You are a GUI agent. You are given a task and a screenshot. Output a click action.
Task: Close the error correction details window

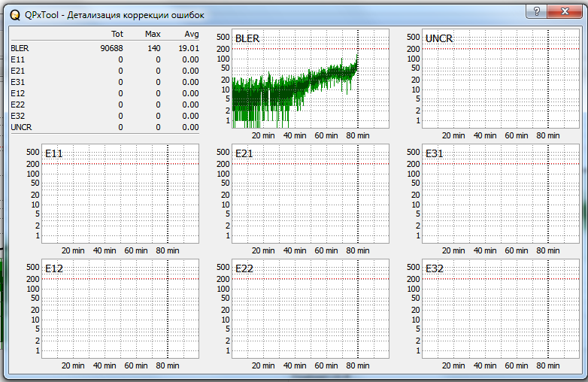point(566,11)
